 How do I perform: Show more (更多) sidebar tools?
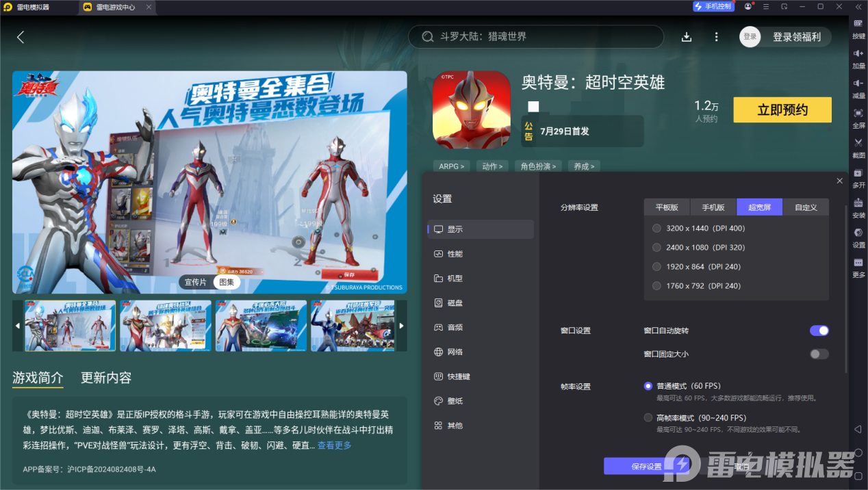coord(858,267)
